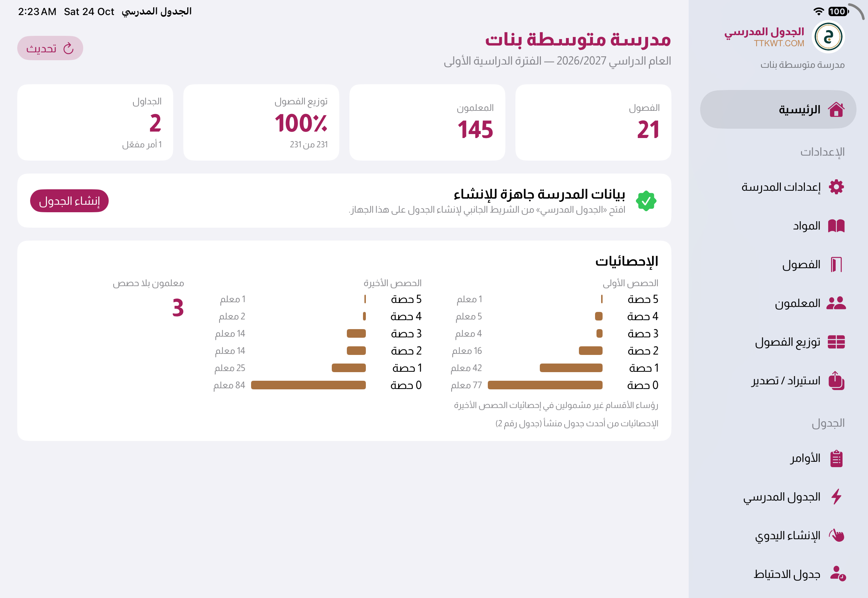This screenshot has height=598, width=868.
Task: Click the الجداول card showing 2
Action: coord(95,123)
